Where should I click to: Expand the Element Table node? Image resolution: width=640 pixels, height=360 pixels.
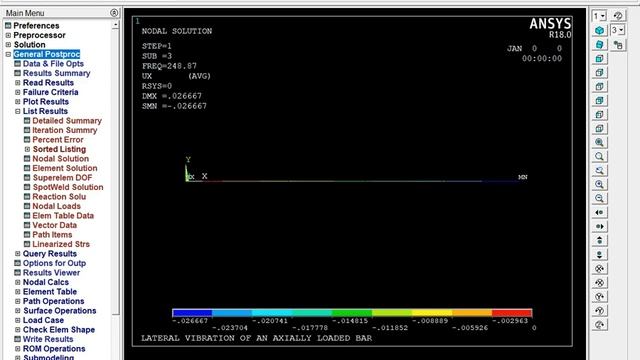(18, 291)
